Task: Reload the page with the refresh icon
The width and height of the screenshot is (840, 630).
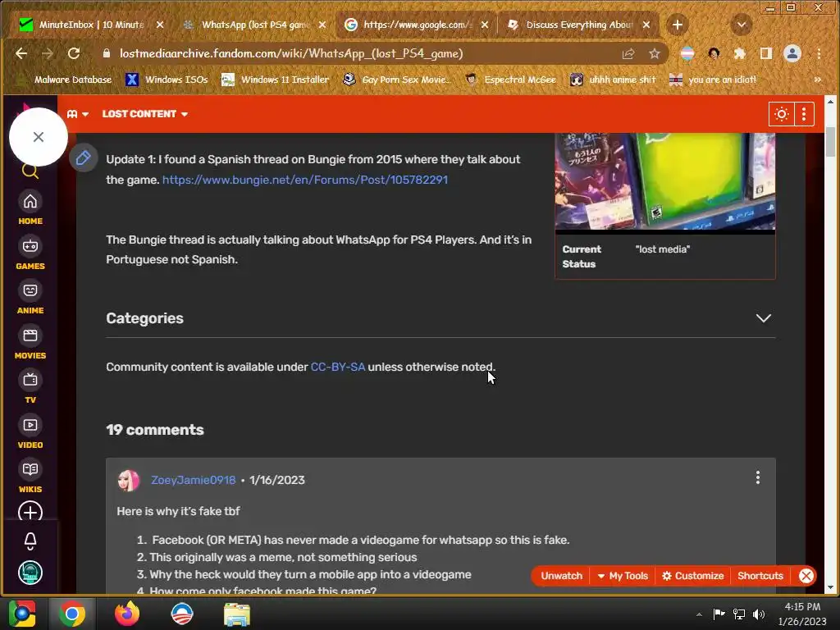Action: click(x=73, y=53)
